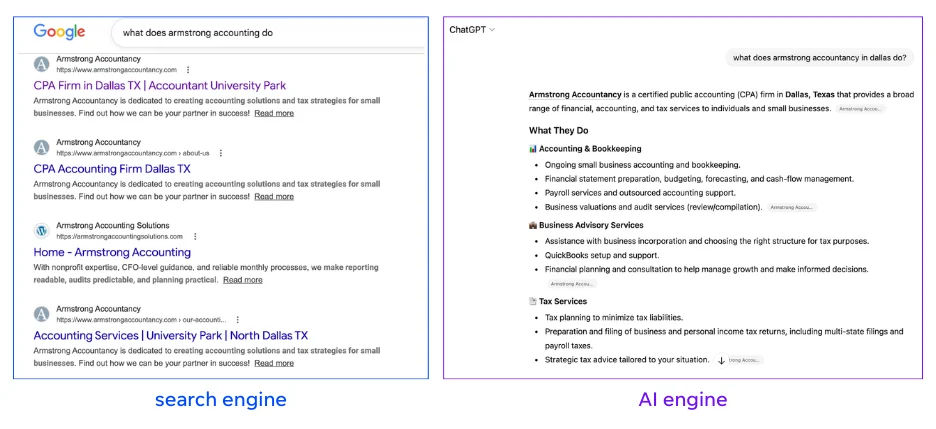Click the document emoji before Tax Services
The height and width of the screenshot is (429, 936).
click(533, 301)
